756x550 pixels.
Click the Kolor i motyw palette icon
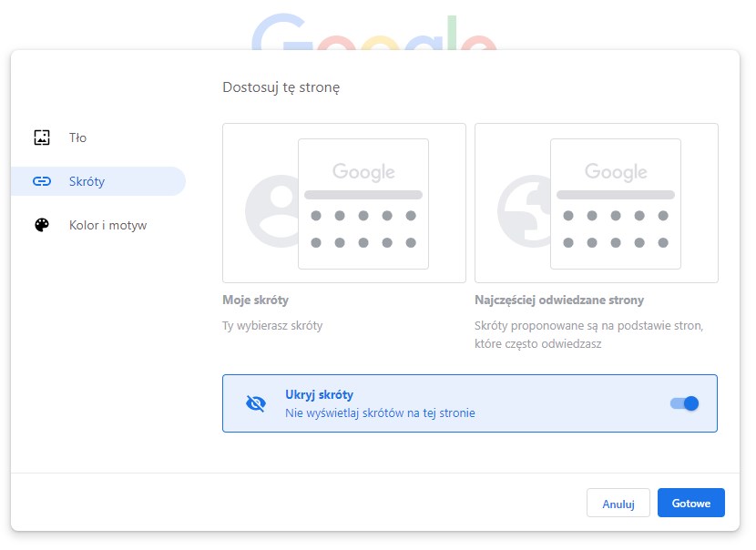click(42, 225)
